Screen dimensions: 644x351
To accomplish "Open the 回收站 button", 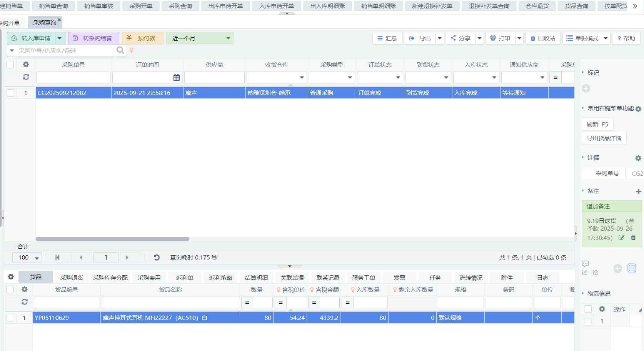I will (x=543, y=38).
